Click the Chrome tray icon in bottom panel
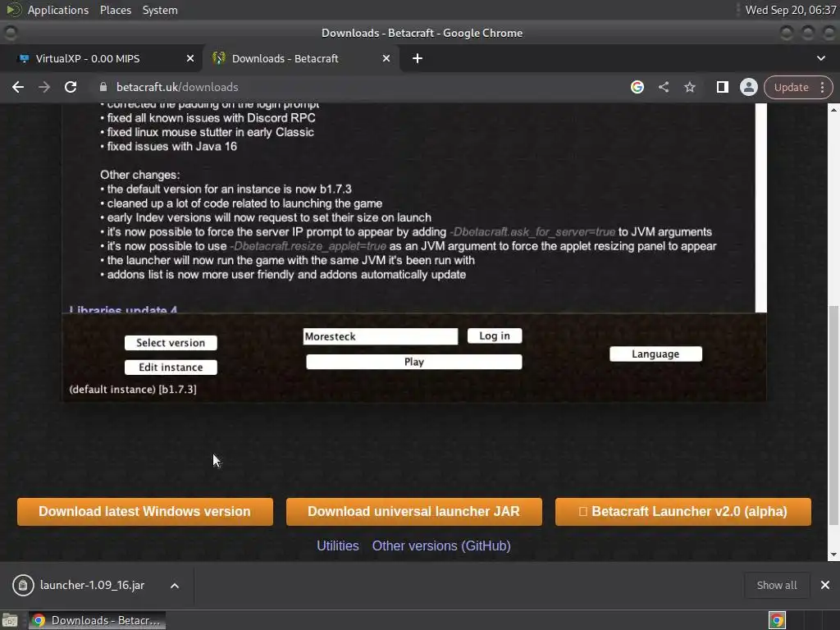The width and height of the screenshot is (840, 630). coord(777,620)
